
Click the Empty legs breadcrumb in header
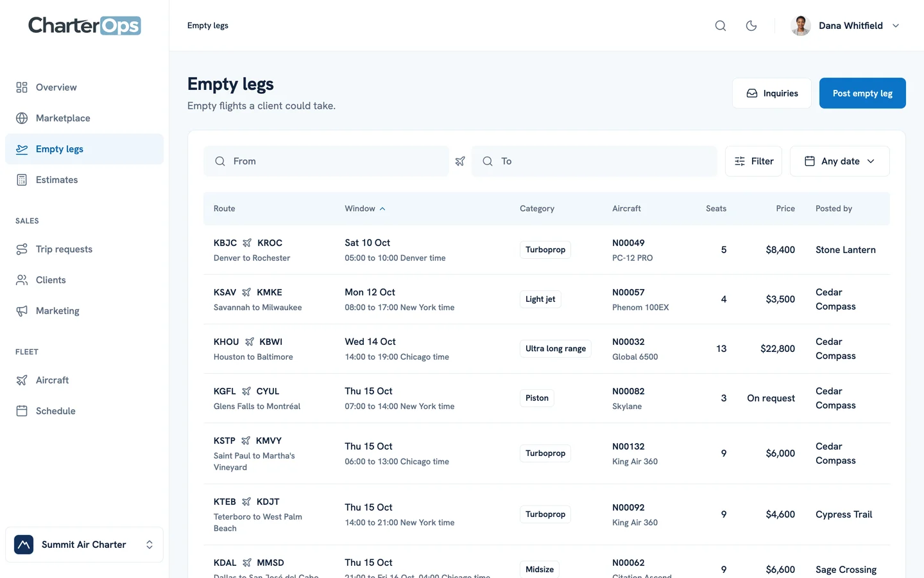208,26
